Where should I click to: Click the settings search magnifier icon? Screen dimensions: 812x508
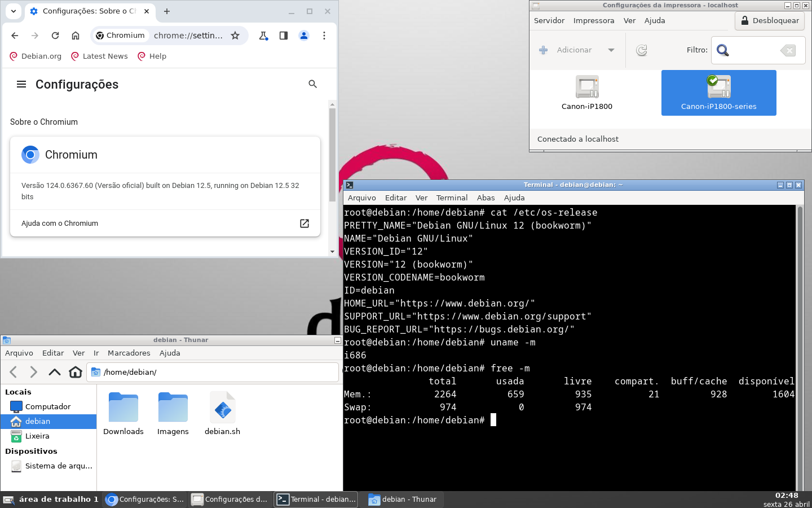click(x=313, y=84)
